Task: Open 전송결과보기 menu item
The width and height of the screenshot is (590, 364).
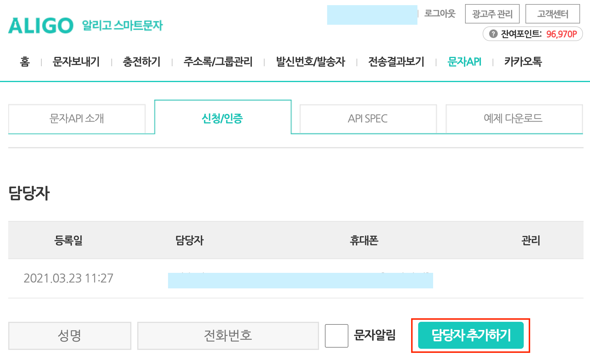Action: [x=396, y=62]
